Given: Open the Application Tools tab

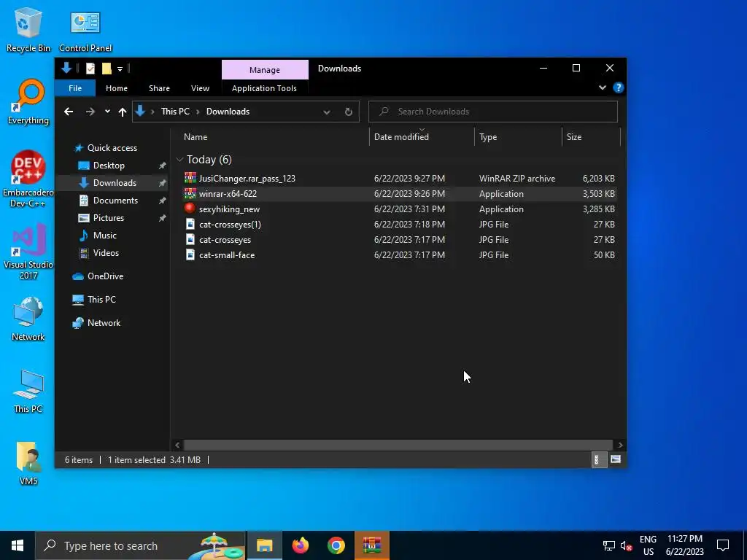Looking at the screenshot, I should click(264, 88).
